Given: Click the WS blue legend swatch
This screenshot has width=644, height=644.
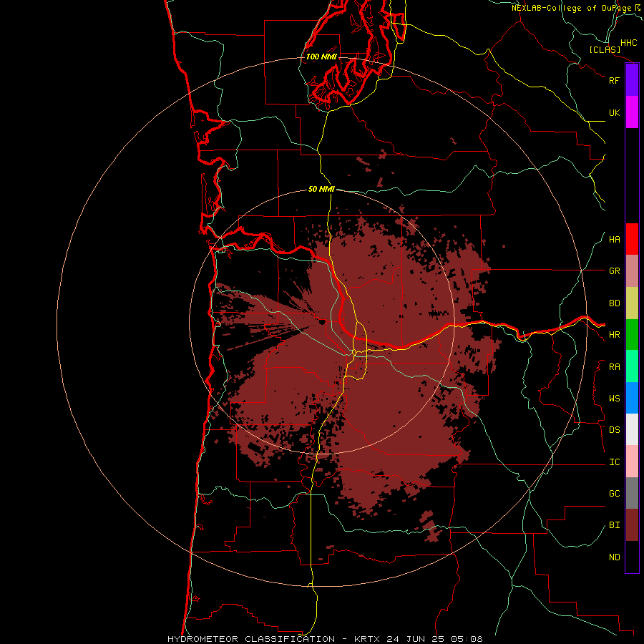Looking at the screenshot, I should 632,398.
